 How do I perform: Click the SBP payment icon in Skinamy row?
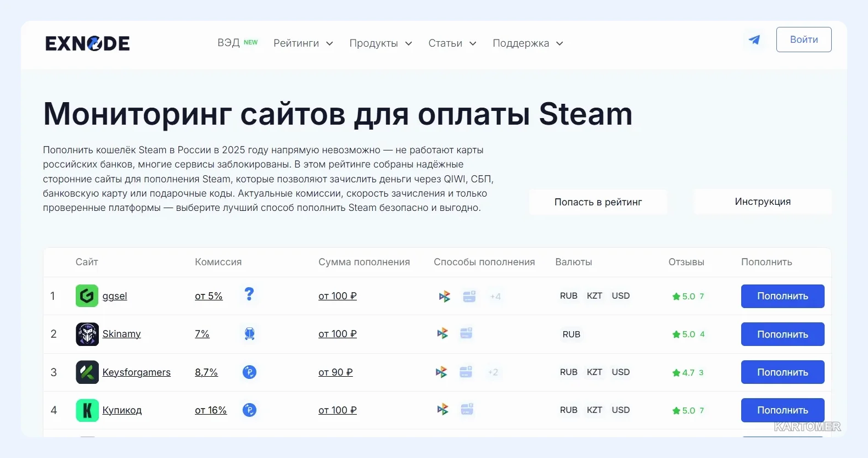443,333
